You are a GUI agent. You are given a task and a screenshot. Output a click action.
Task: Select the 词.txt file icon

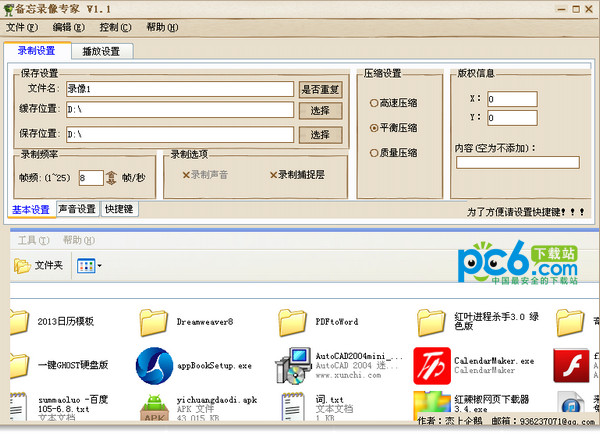pos(293,407)
